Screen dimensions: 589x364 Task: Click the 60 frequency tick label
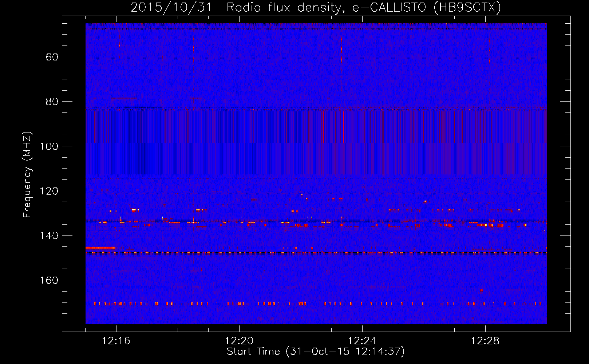click(52, 57)
